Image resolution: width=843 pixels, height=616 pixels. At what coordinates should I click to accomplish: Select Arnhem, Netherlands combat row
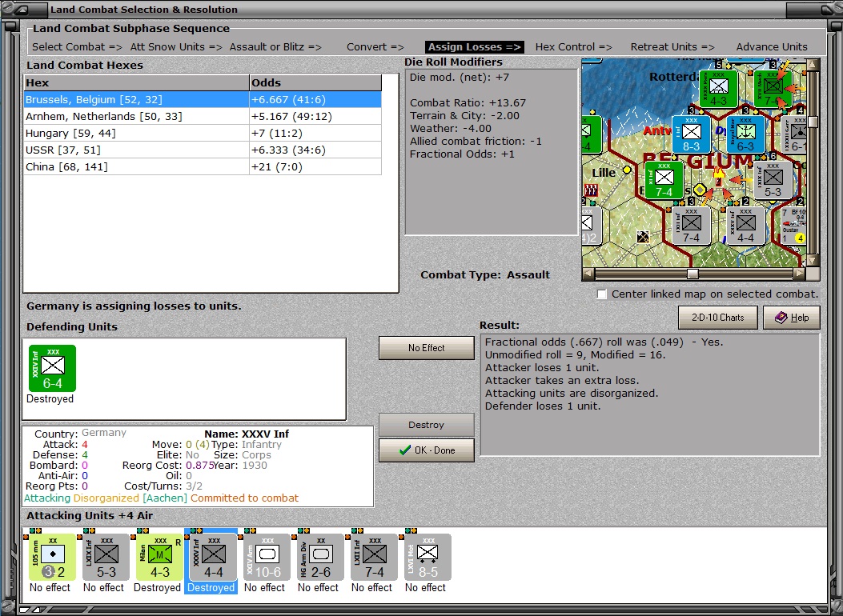[x=203, y=116]
